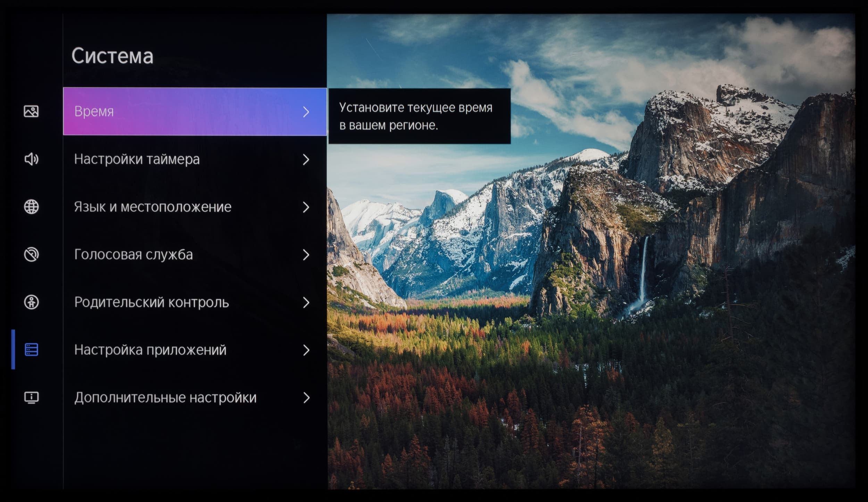Screen dimensions: 868x502
Task: Open the Sound settings speaker icon
Action: pos(31,159)
